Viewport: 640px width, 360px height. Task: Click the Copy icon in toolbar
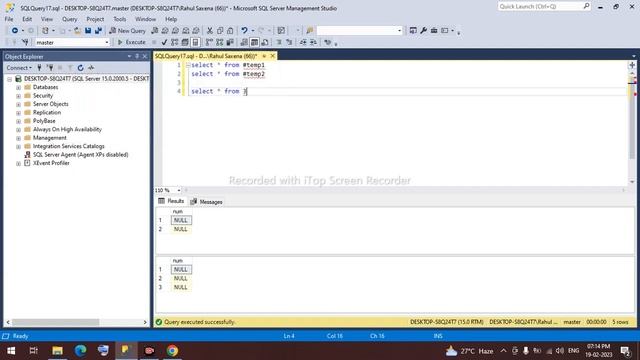click(220, 31)
